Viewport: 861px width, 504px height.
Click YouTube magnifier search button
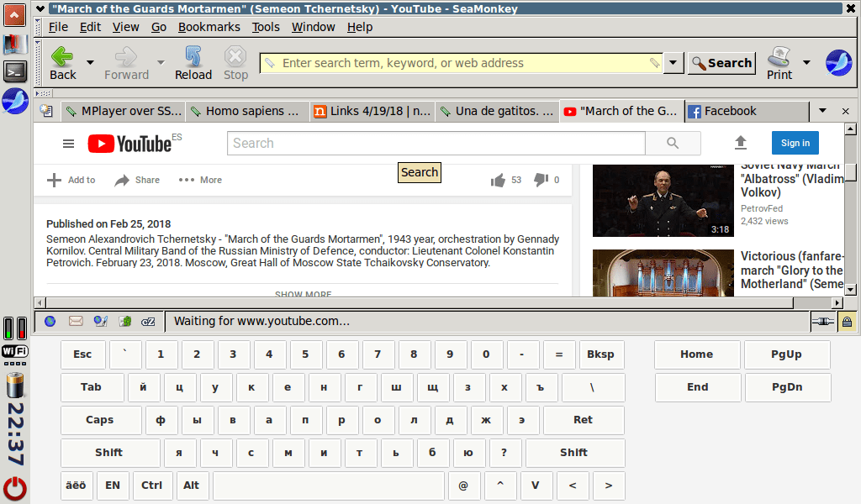(673, 143)
